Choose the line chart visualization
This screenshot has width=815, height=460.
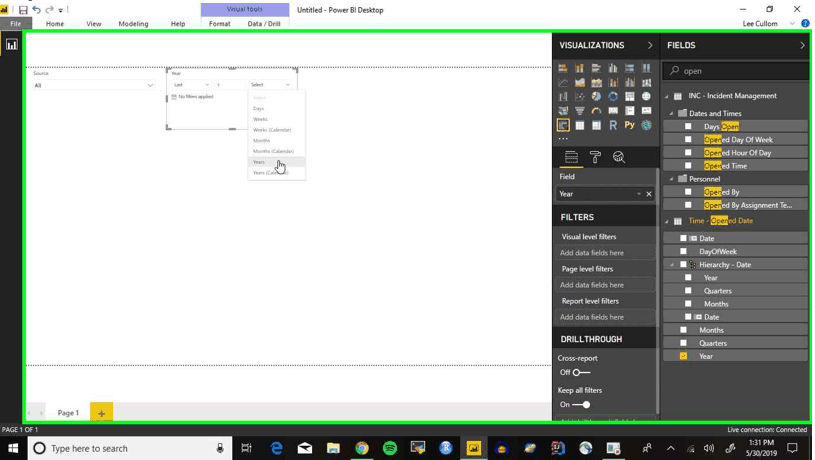(x=563, y=82)
